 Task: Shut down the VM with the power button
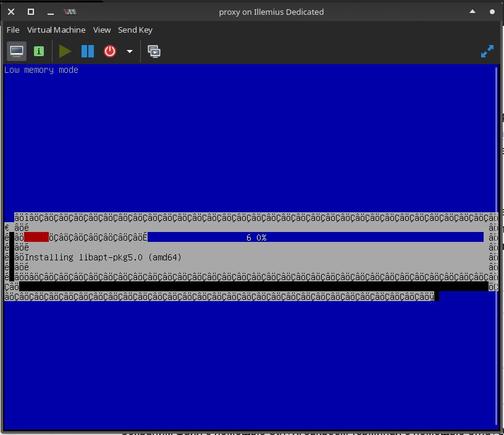(110, 51)
